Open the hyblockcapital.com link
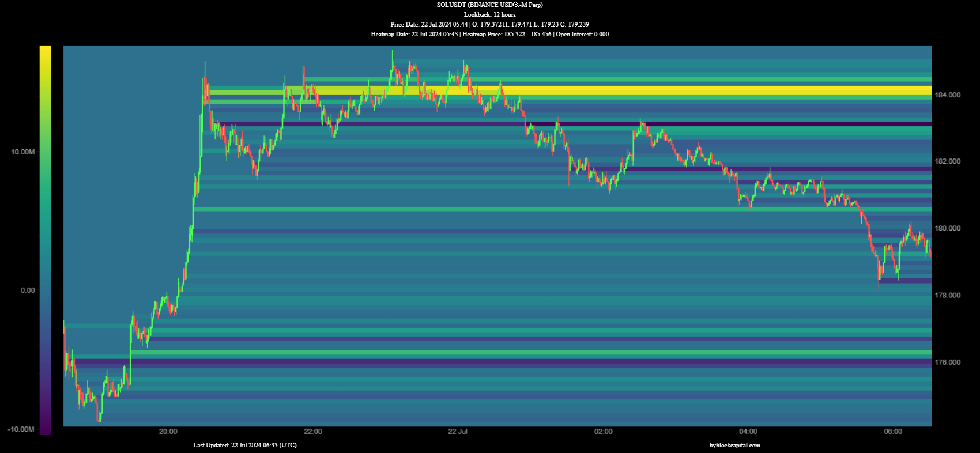980x453 pixels. point(734,445)
